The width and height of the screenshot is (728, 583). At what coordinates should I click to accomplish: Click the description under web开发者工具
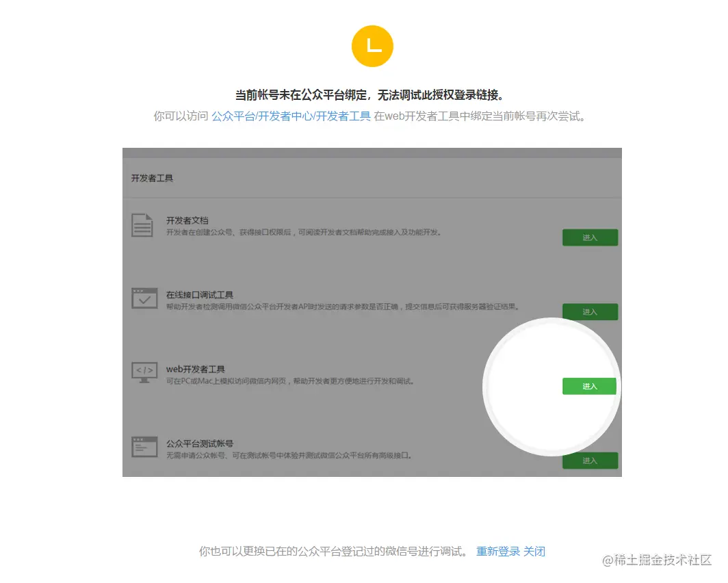290,381
